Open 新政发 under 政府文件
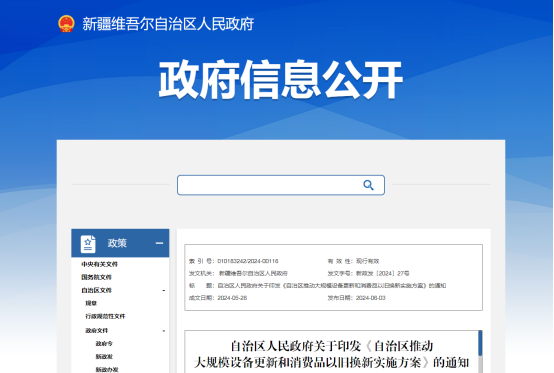The image size is (554, 373). 104,357
